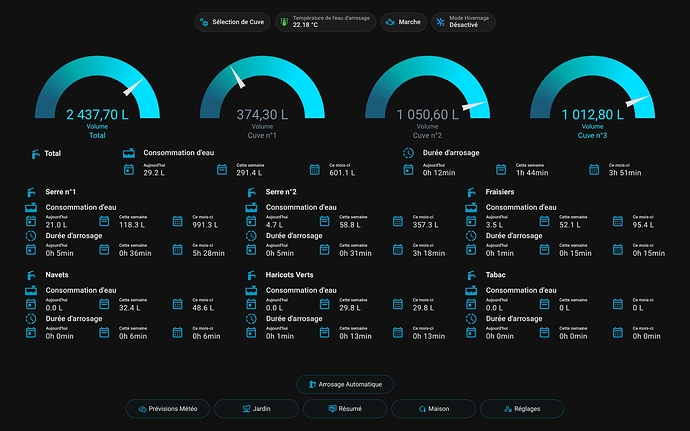Open the Cuve n°3 gauge 1 012,80 L

pos(592,97)
